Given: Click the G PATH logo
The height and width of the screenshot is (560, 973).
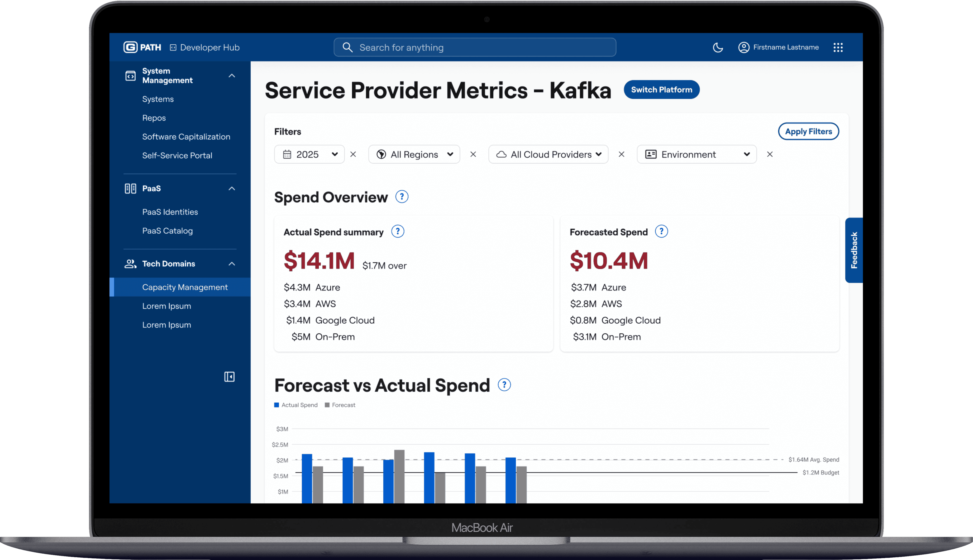Looking at the screenshot, I should 142,47.
